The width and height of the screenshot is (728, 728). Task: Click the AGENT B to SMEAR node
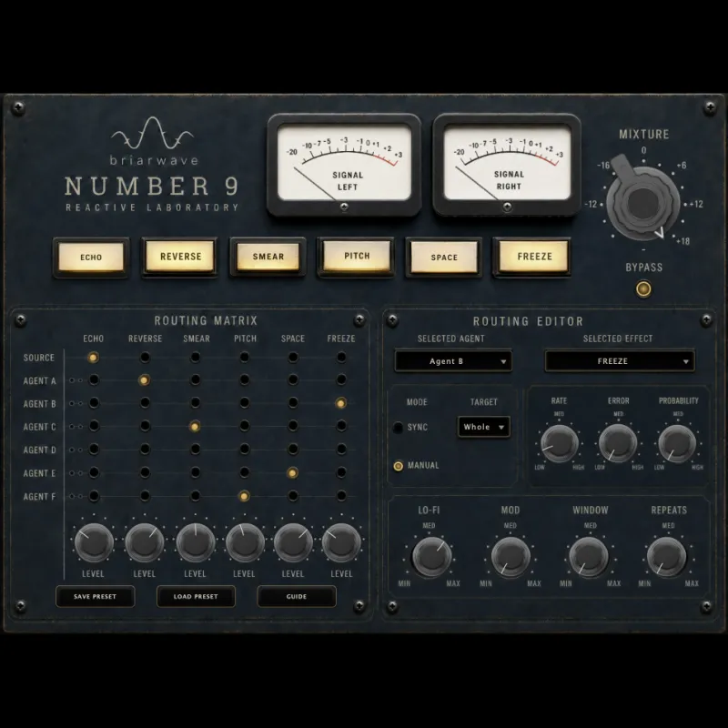196,403
